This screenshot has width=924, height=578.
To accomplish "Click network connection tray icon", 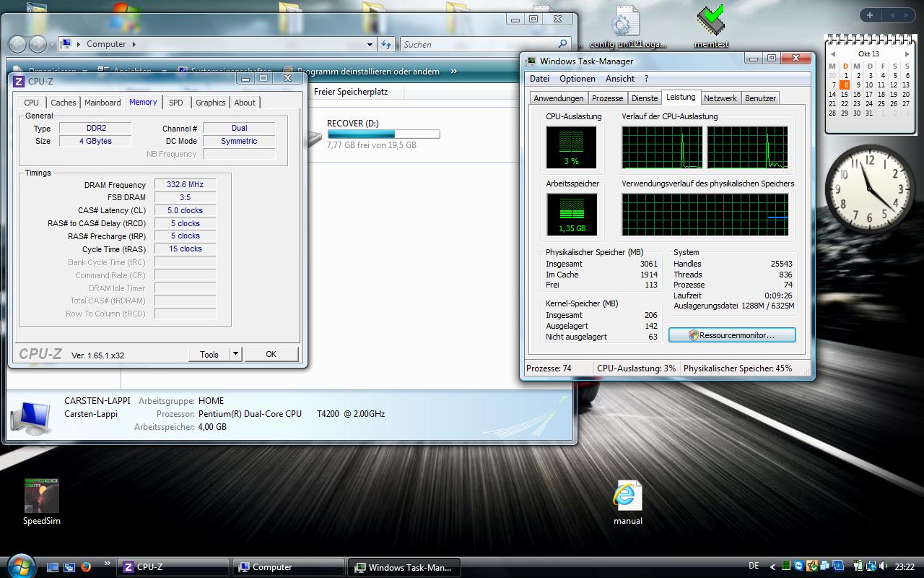I will pos(871,566).
